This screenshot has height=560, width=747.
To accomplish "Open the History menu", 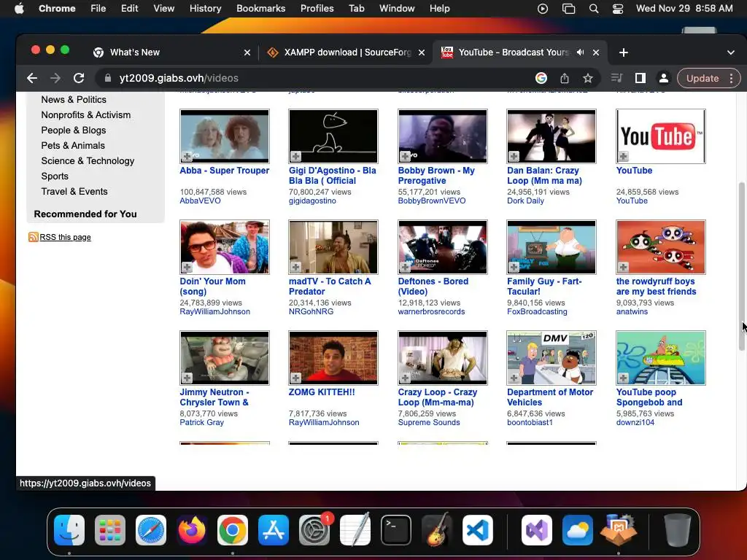I will coord(205,9).
